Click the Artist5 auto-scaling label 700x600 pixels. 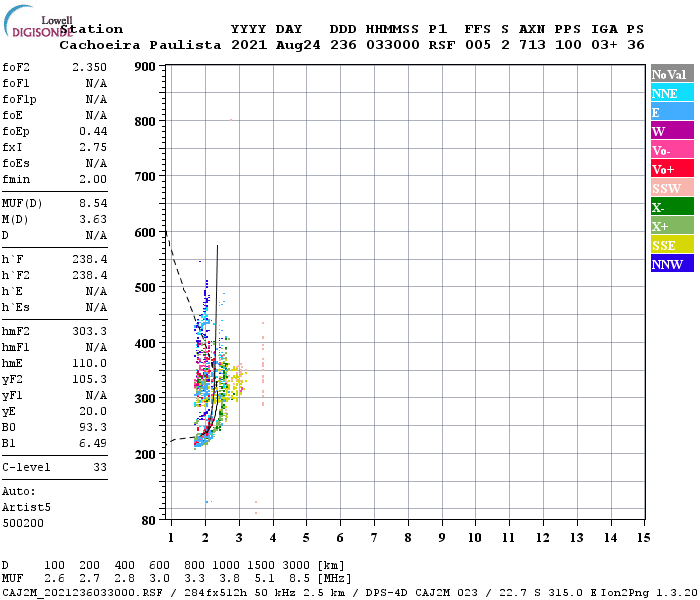pyautogui.click(x=23, y=507)
